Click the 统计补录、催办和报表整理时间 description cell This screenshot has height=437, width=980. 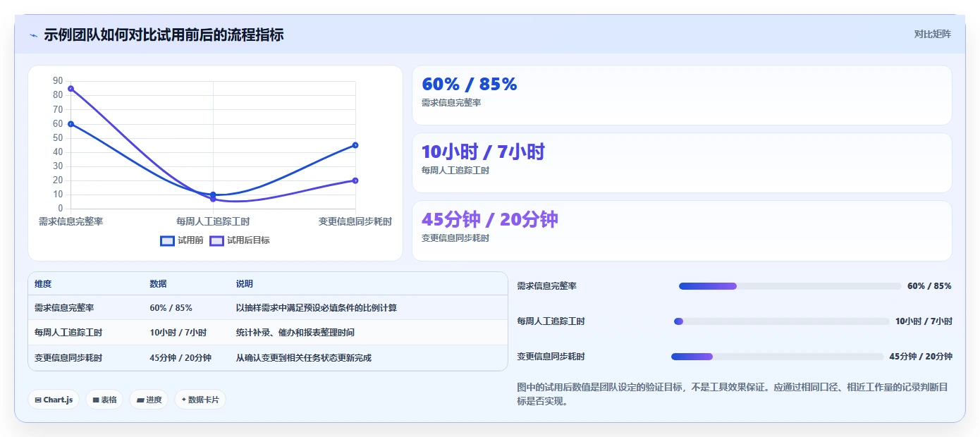pyautogui.click(x=295, y=333)
